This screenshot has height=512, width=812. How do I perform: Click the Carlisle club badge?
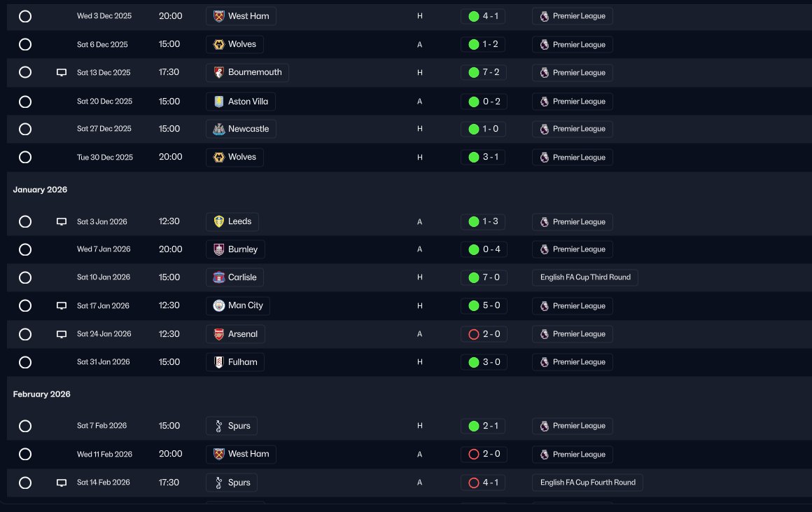click(x=218, y=277)
